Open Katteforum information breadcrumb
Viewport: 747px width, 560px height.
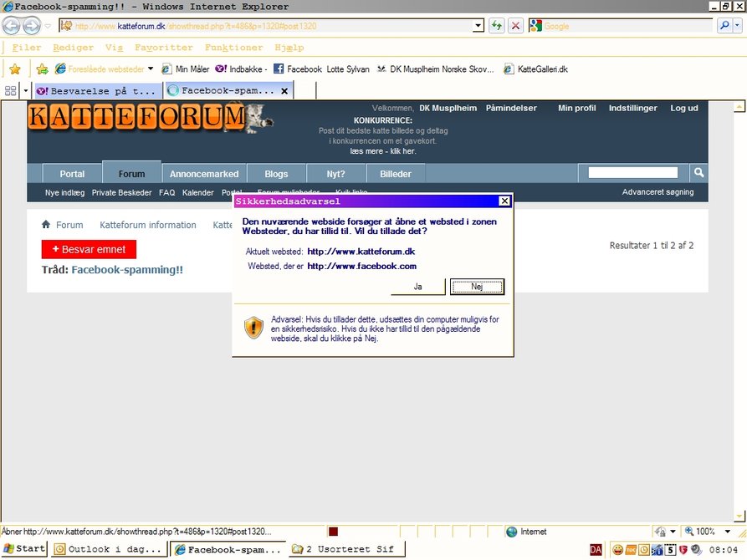click(x=148, y=225)
